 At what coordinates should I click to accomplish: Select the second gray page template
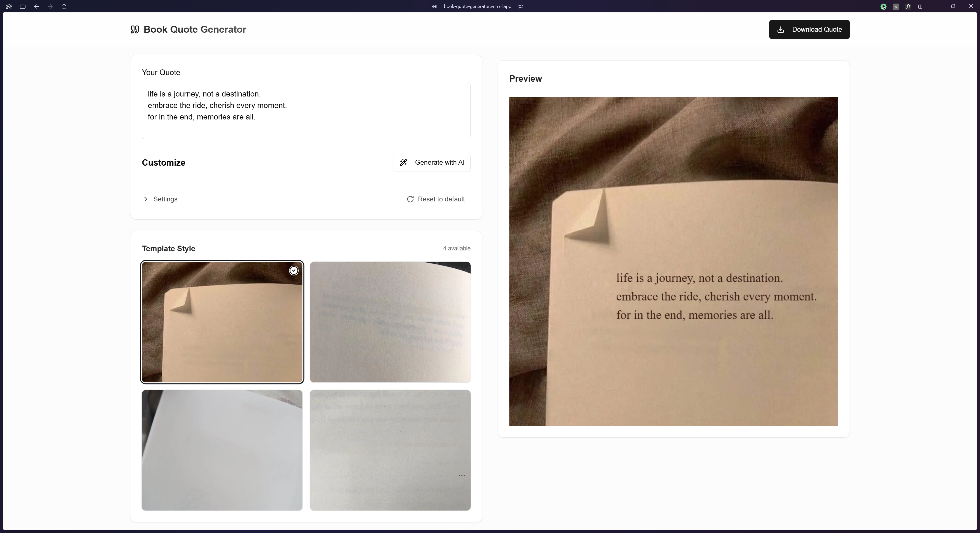[390, 322]
